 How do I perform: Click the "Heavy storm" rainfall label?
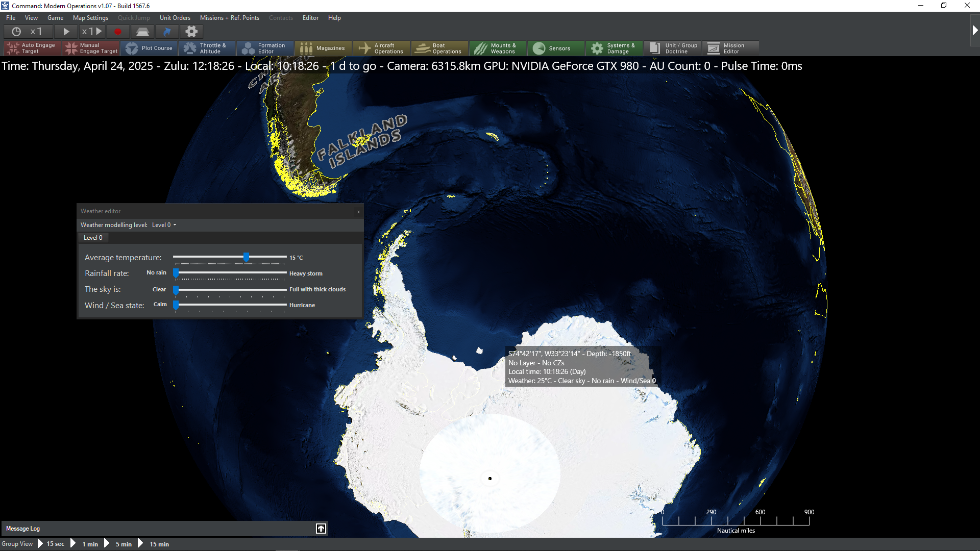[306, 273]
